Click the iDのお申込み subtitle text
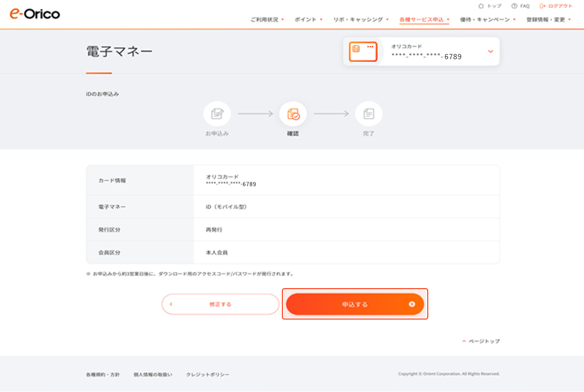The image size is (584, 392). pyautogui.click(x=102, y=94)
